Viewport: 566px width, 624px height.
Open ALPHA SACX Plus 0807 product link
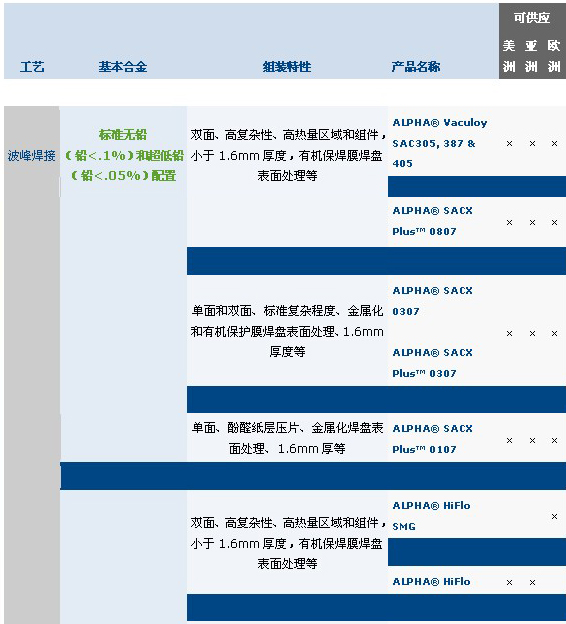coord(432,221)
